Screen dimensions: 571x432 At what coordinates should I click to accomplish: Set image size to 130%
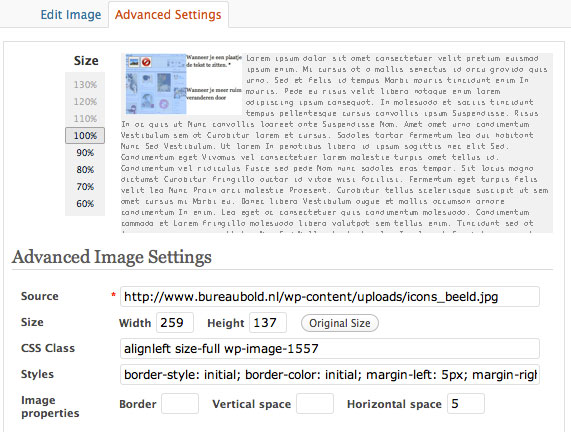[x=85, y=85]
